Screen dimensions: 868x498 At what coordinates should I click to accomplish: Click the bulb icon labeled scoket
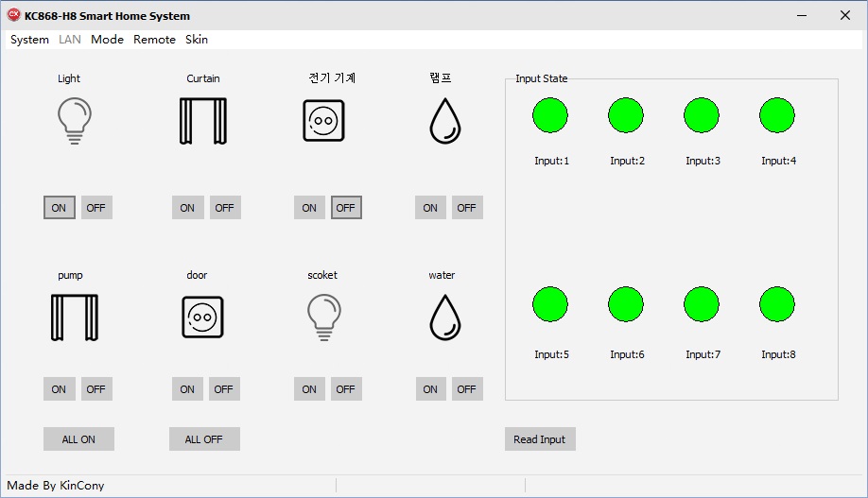tap(323, 316)
